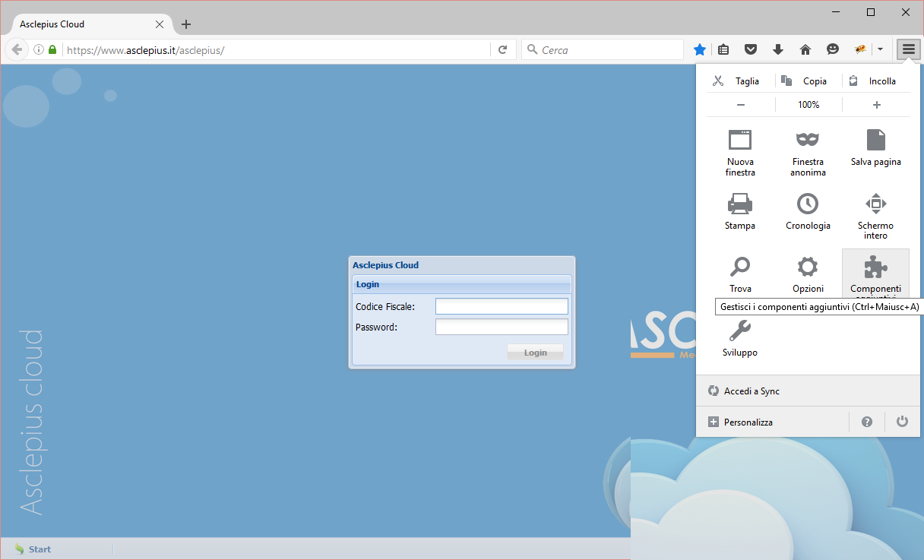Viewport: 924px width, 560px height.
Task: Copy selection with Copia
Action: (808, 81)
